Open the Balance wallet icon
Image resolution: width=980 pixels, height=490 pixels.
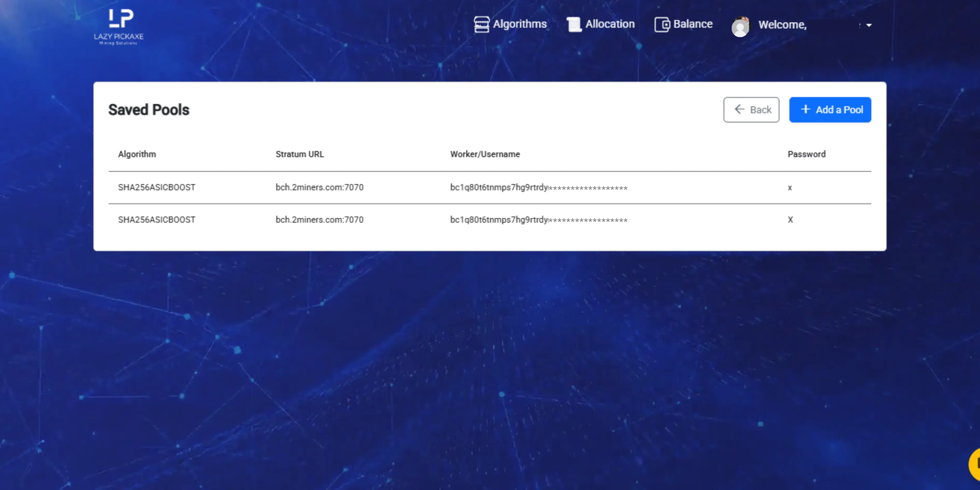662,24
